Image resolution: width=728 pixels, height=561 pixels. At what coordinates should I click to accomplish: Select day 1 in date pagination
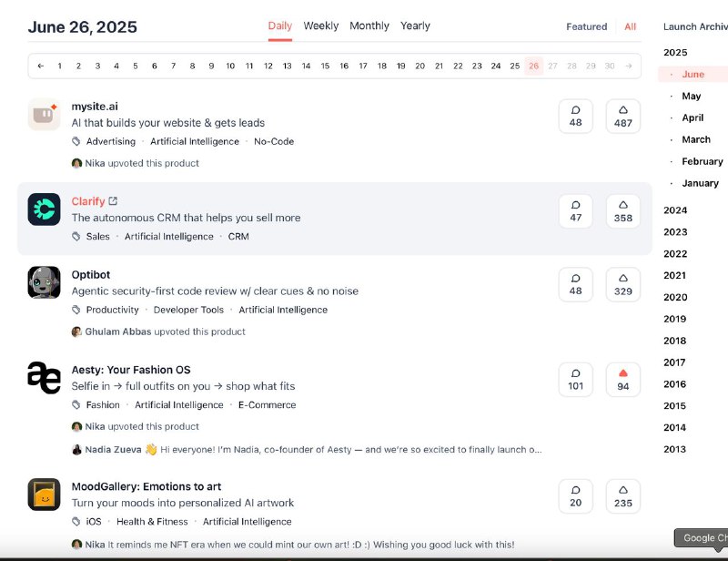pyautogui.click(x=59, y=66)
